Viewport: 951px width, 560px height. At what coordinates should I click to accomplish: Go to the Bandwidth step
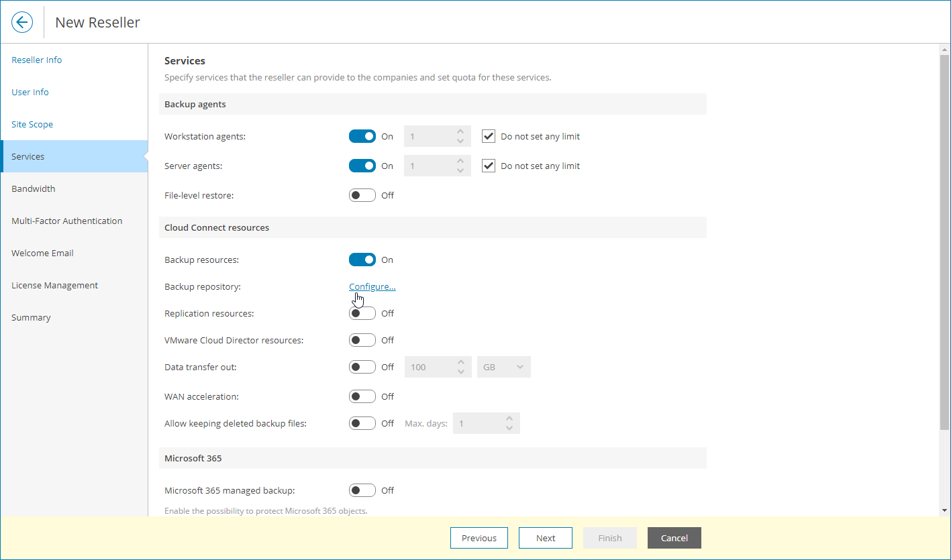tap(34, 188)
